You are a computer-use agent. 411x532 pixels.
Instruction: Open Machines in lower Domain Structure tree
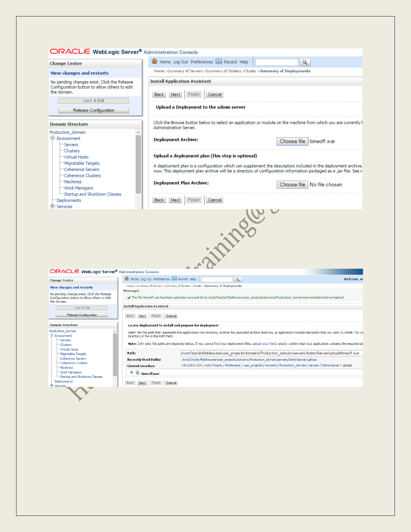pos(66,368)
